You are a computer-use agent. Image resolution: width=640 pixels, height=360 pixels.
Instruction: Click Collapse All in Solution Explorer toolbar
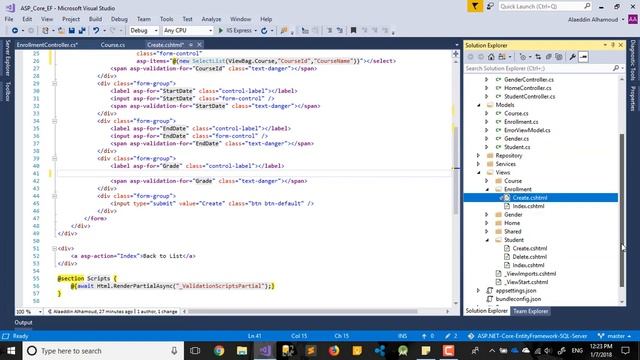point(548,57)
